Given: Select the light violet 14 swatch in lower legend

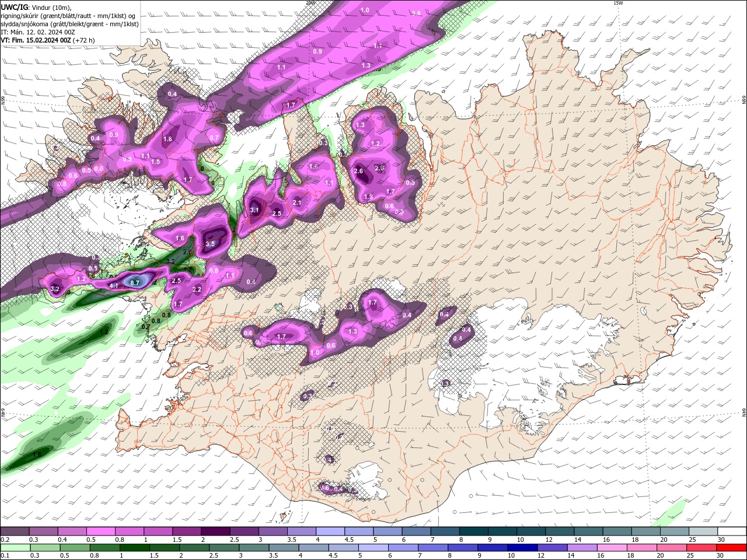Looking at the screenshot, I should pyautogui.click(x=582, y=548).
